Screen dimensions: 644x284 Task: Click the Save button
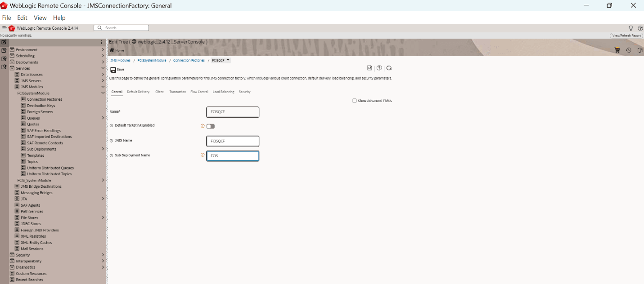pos(117,70)
